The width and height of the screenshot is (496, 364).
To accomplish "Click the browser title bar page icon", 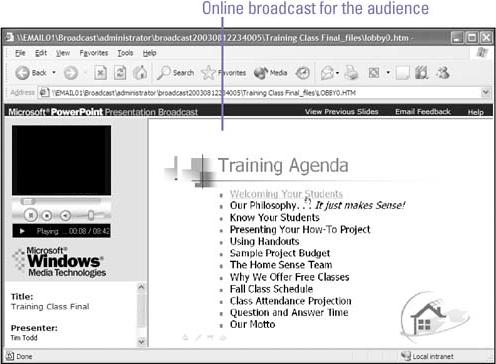I will [x=9, y=37].
